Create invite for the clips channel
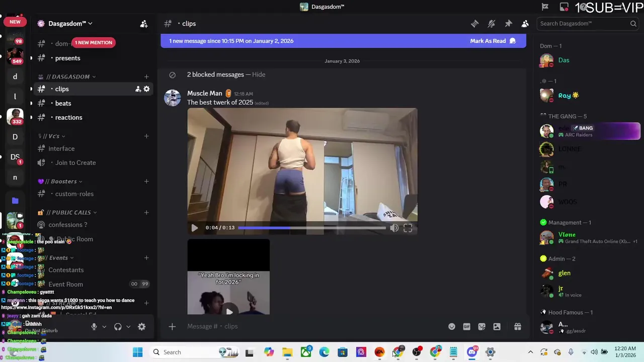 [137, 89]
